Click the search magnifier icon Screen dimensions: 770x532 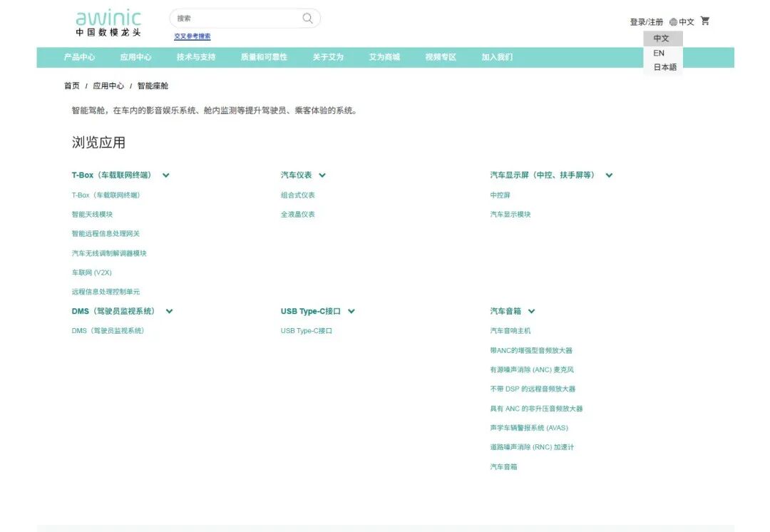click(x=307, y=18)
